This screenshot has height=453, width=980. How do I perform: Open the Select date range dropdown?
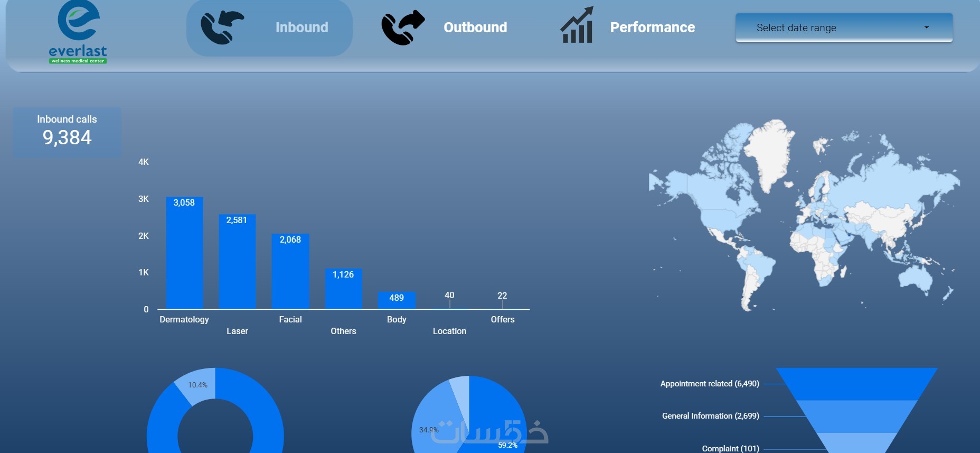(844, 27)
